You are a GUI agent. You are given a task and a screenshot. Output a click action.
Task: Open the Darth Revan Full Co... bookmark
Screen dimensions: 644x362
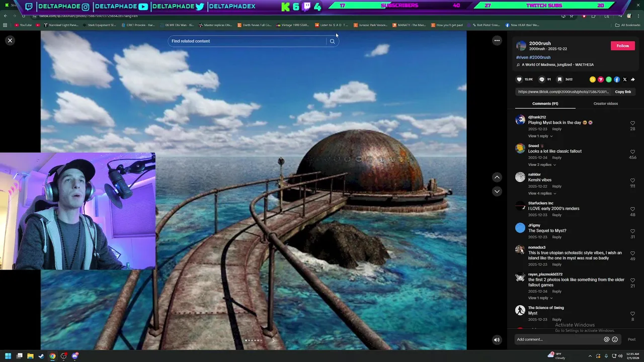click(x=255, y=25)
